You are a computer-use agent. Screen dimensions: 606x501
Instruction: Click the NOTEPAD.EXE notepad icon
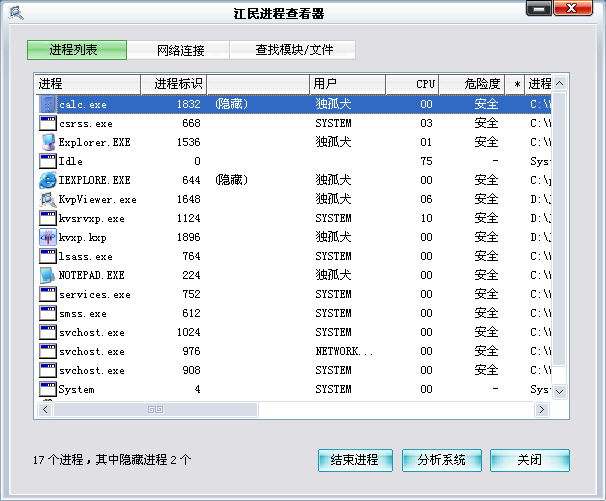coord(48,275)
